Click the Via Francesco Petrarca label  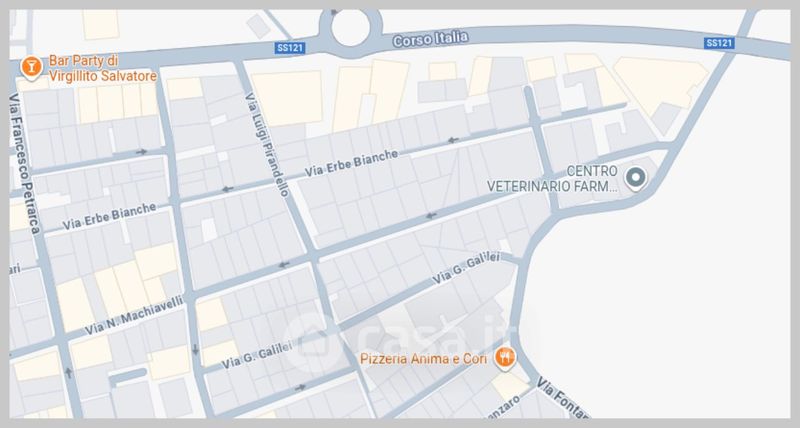[24, 164]
